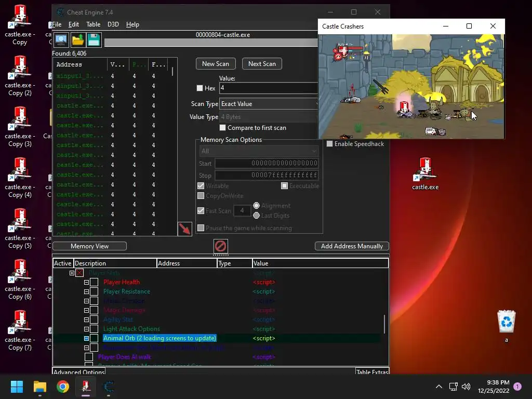Open the process selector computer icon
The width and height of the screenshot is (532, 399).
(61, 40)
